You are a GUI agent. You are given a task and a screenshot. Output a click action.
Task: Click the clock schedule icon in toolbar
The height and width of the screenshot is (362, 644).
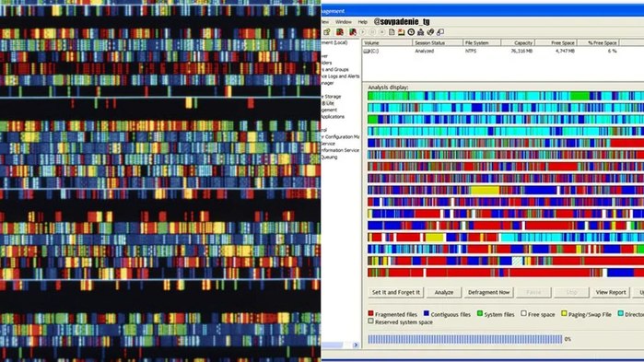(411, 32)
